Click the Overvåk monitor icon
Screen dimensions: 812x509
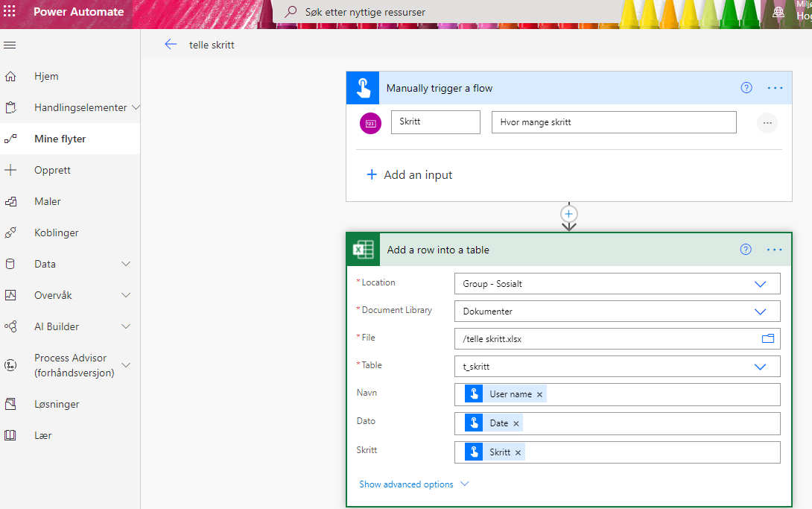10,295
